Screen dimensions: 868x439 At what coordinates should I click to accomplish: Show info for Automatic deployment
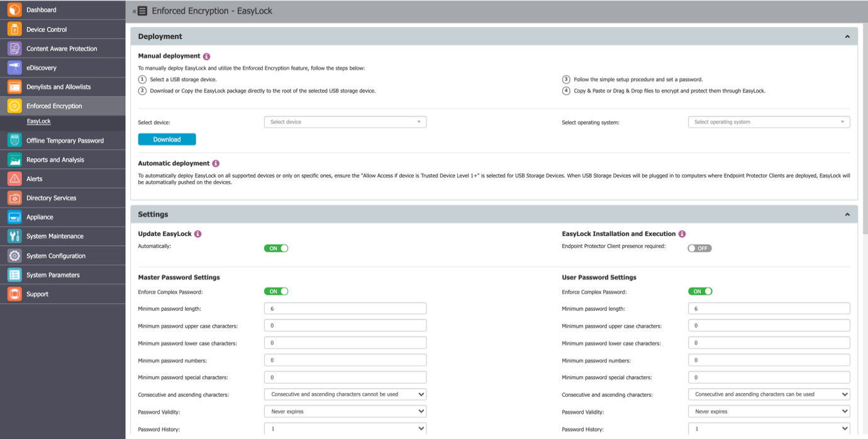click(216, 164)
